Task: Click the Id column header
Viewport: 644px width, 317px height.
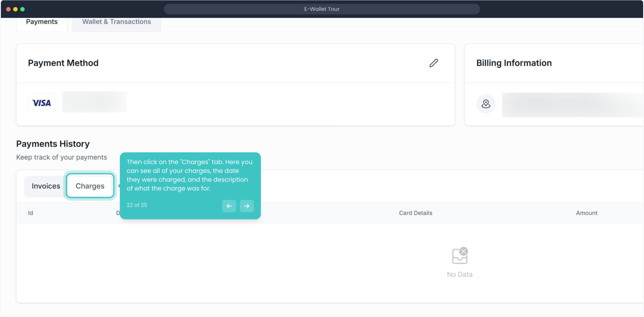Action: pos(31,213)
